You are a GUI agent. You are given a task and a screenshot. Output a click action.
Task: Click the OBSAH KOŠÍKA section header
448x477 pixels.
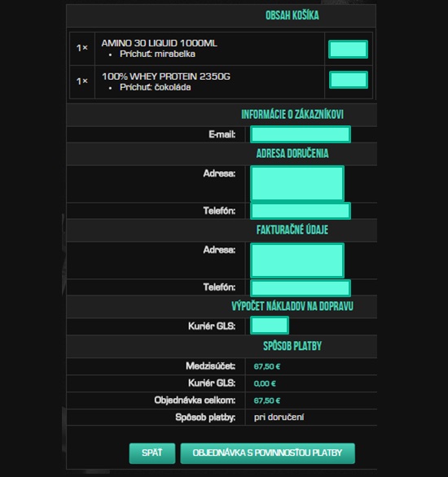[x=292, y=15]
